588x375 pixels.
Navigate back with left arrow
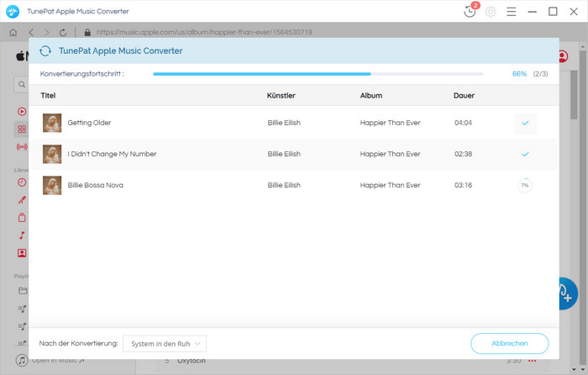pyautogui.click(x=31, y=32)
